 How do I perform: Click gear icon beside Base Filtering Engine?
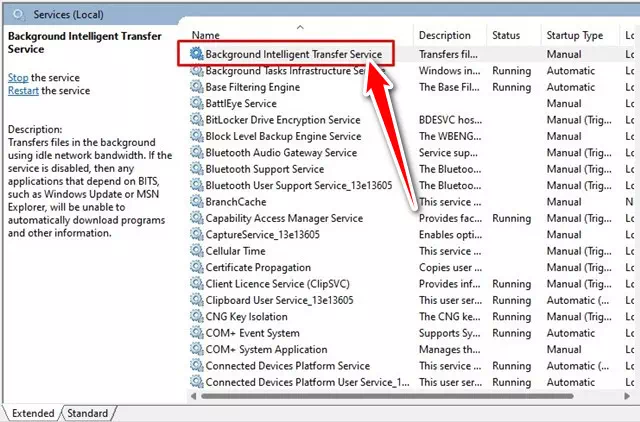click(x=196, y=87)
